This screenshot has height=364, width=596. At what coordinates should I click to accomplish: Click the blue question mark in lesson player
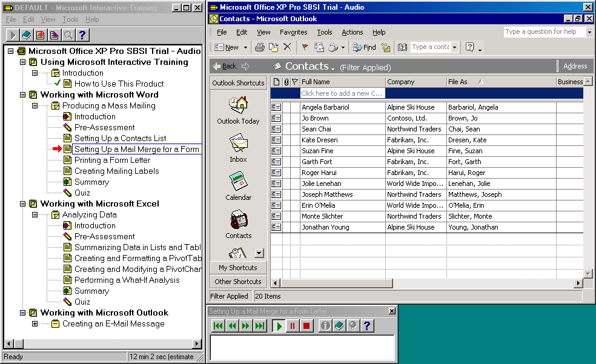point(367,326)
